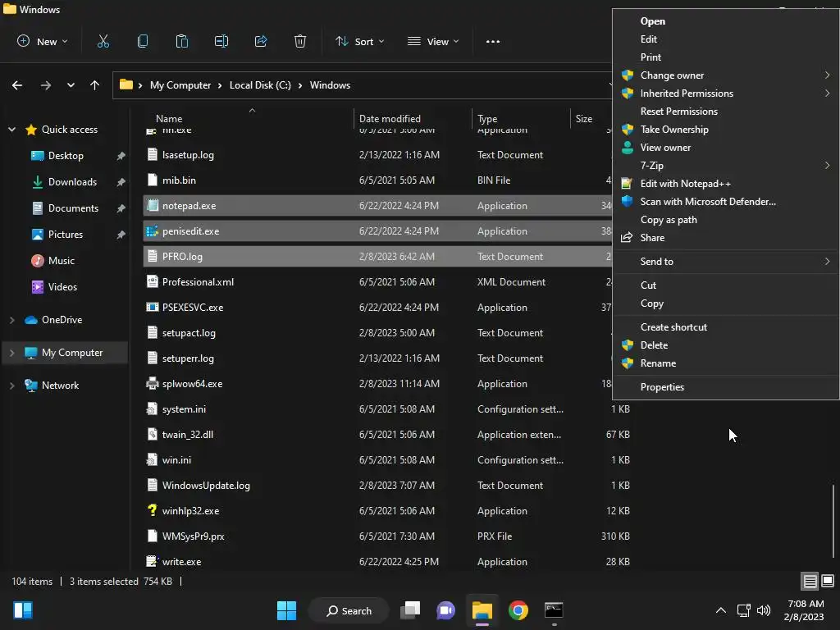The image size is (840, 630).
Task: Click the widgets icon at taskbar left
Action: (x=23, y=610)
